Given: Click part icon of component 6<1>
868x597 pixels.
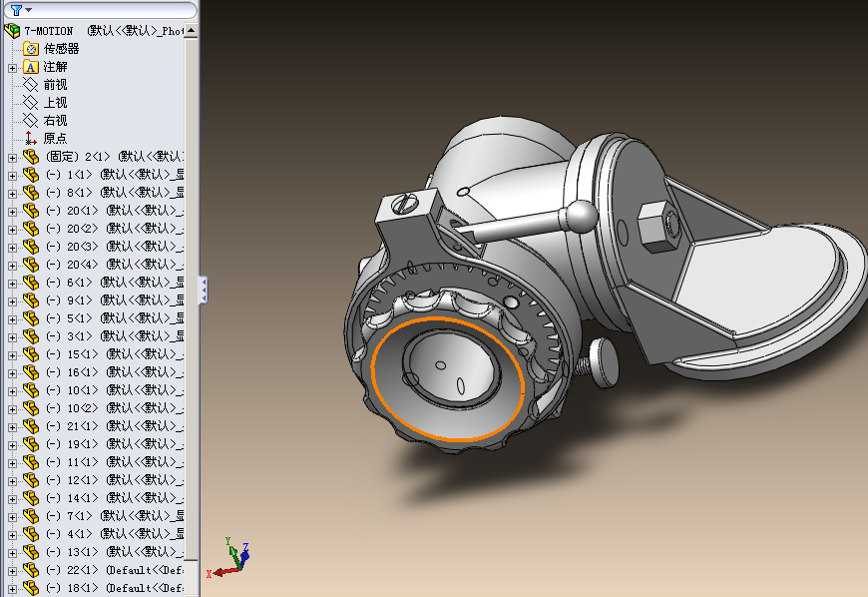Looking at the screenshot, I should coord(31,283).
